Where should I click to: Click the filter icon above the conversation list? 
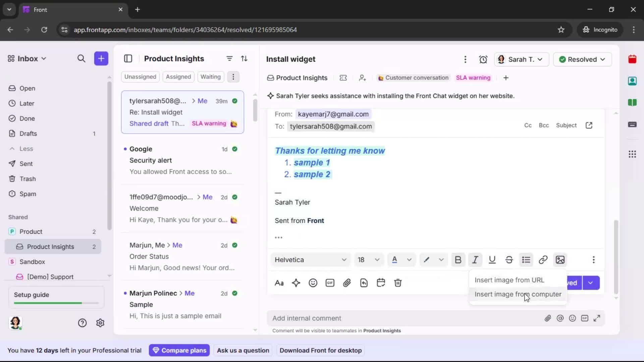click(x=229, y=59)
